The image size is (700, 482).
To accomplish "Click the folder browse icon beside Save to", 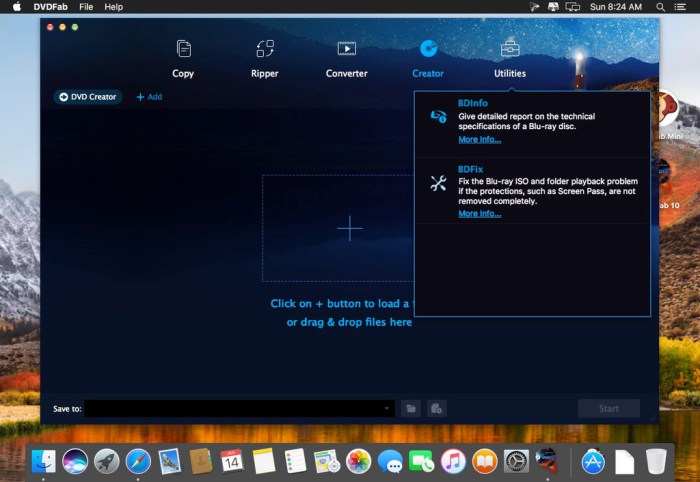I will click(411, 408).
